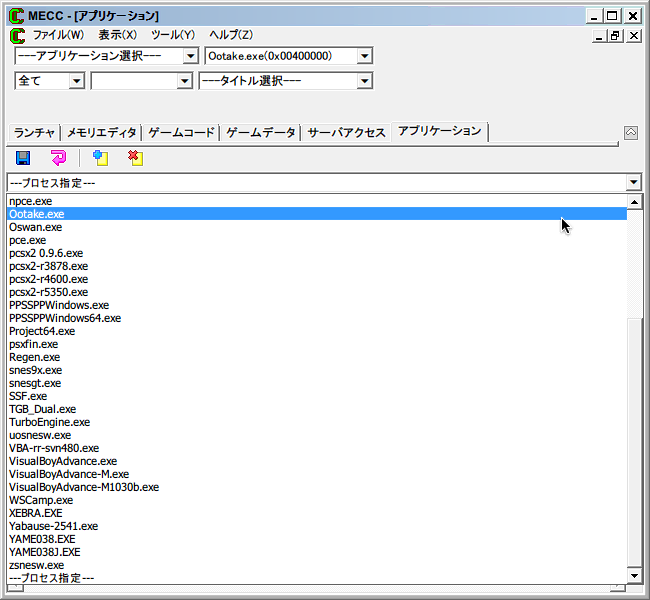Select the last ---プロセス指定--- list row
650x600 pixels.
317,578
